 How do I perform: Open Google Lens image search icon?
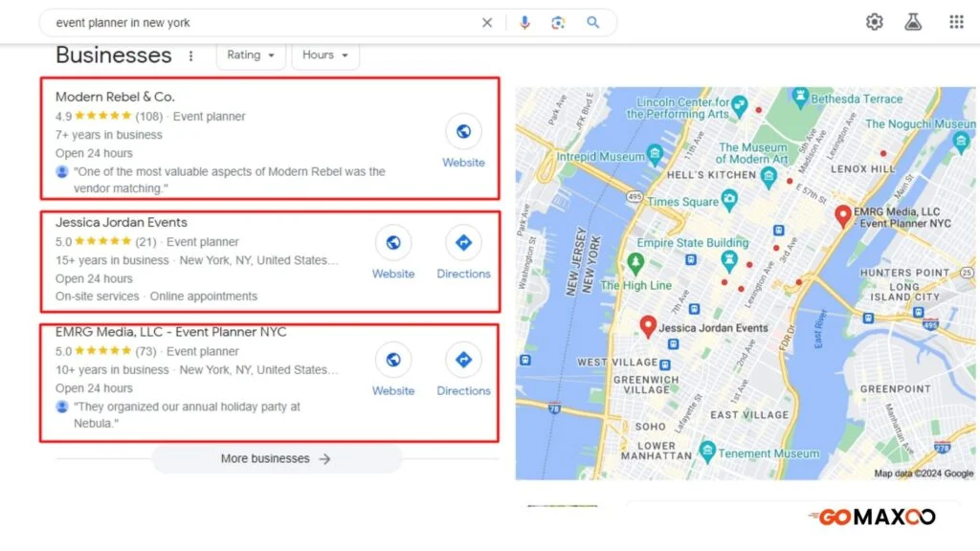558,23
